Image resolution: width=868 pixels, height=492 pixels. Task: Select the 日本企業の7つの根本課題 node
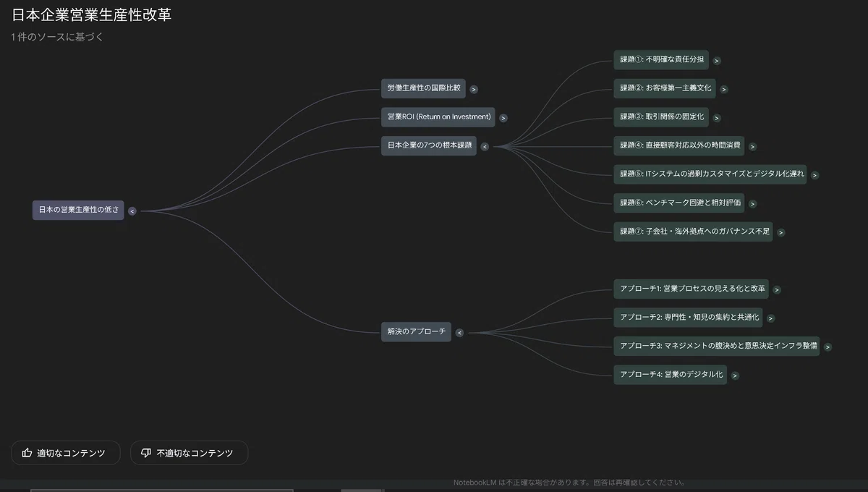430,145
